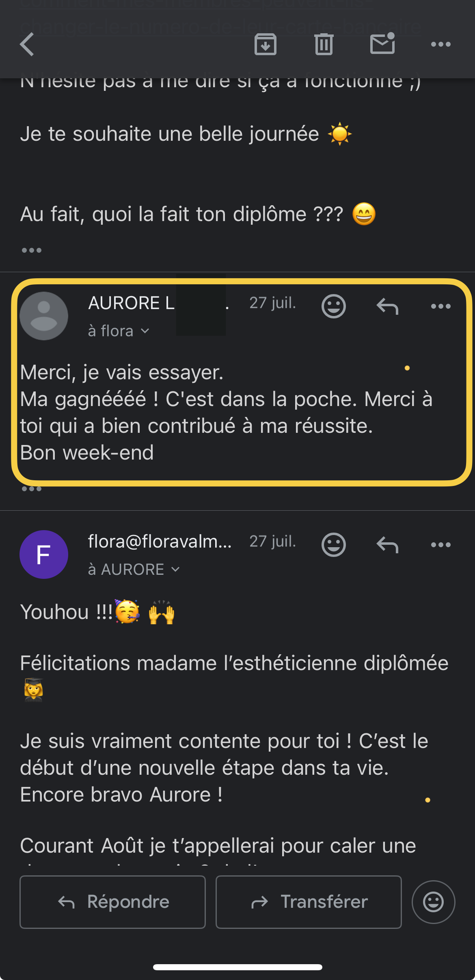Add emoji reaction to Aurore's message
Screen dimensions: 475x980
point(333,306)
